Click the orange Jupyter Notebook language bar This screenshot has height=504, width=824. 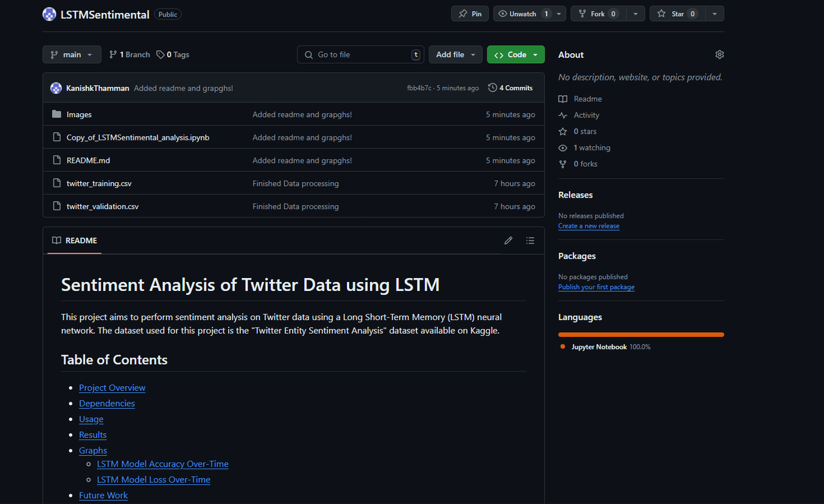point(641,335)
